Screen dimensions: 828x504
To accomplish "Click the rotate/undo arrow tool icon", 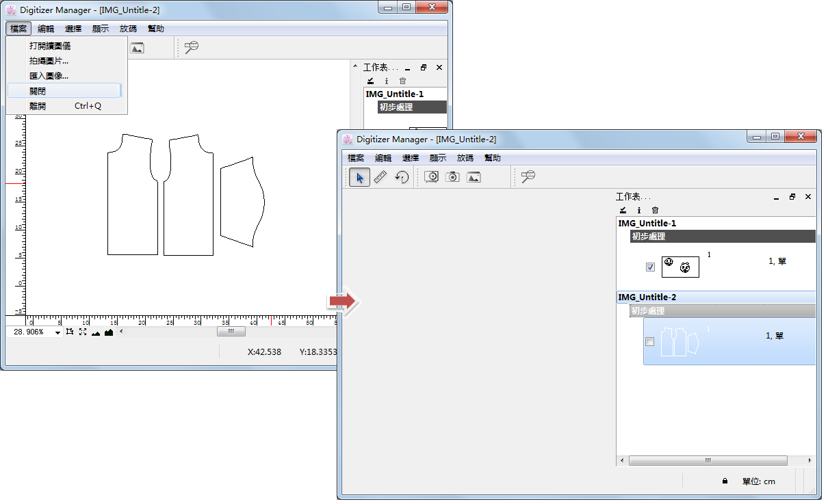I will [402, 177].
